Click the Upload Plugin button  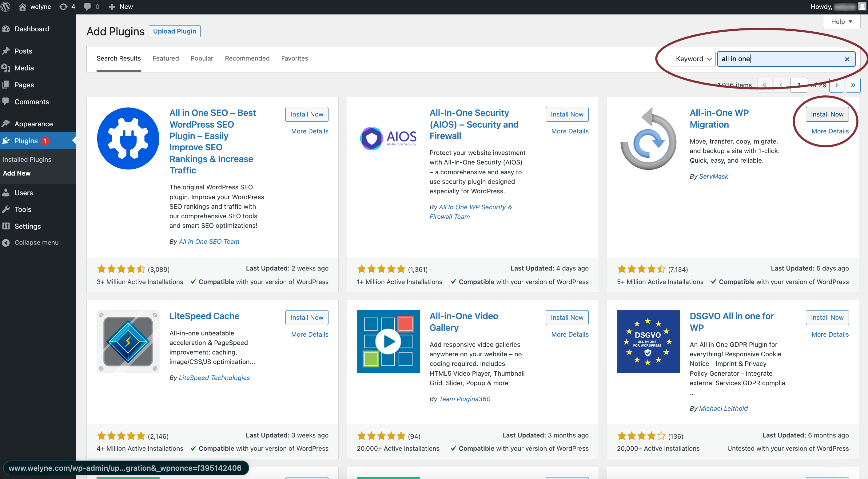click(174, 31)
